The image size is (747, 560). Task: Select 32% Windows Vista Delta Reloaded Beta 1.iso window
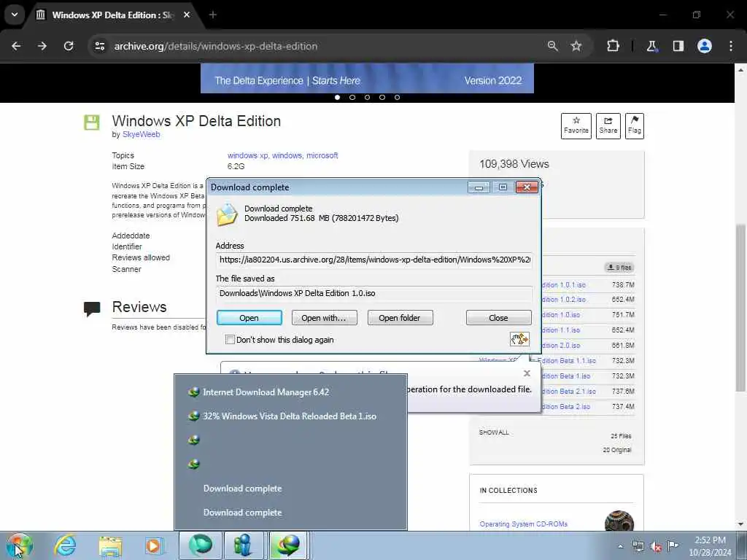(x=290, y=416)
